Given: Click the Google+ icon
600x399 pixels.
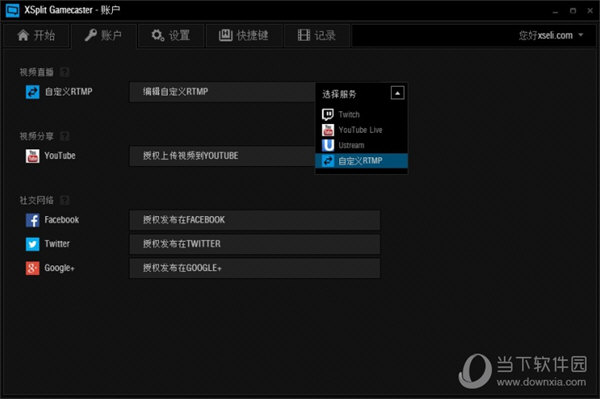Looking at the screenshot, I should [33, 268].
